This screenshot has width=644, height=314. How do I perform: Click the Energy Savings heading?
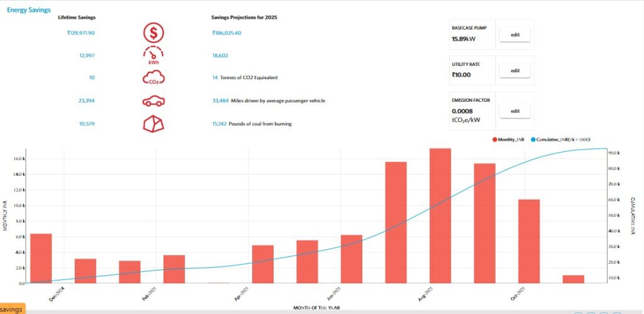(28, 10)
